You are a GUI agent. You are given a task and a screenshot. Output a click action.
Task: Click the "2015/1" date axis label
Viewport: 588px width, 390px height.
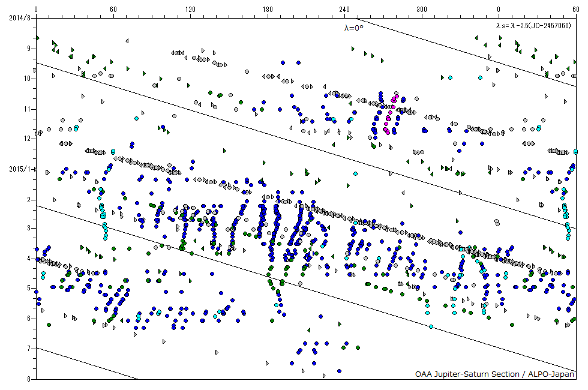[19, 169]
